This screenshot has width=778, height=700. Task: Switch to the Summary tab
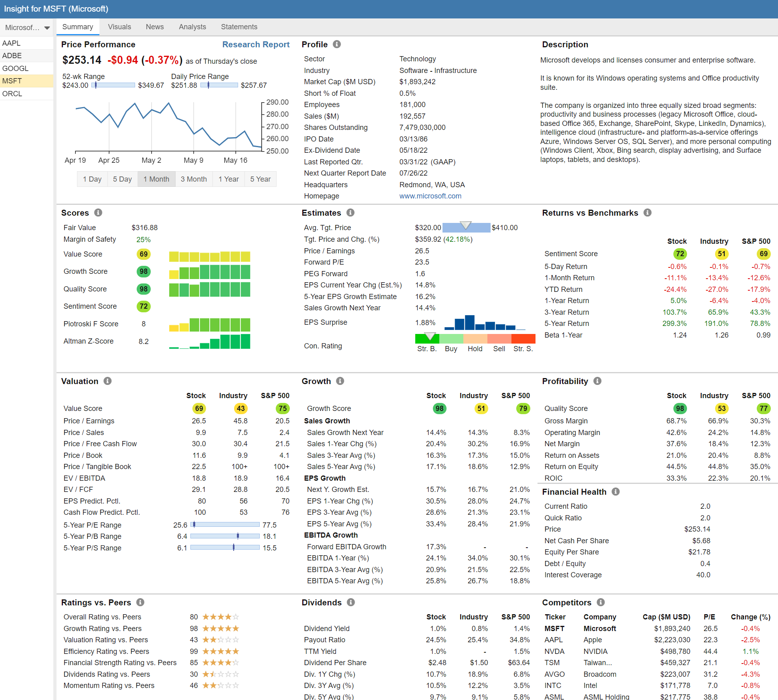(78, 27)
